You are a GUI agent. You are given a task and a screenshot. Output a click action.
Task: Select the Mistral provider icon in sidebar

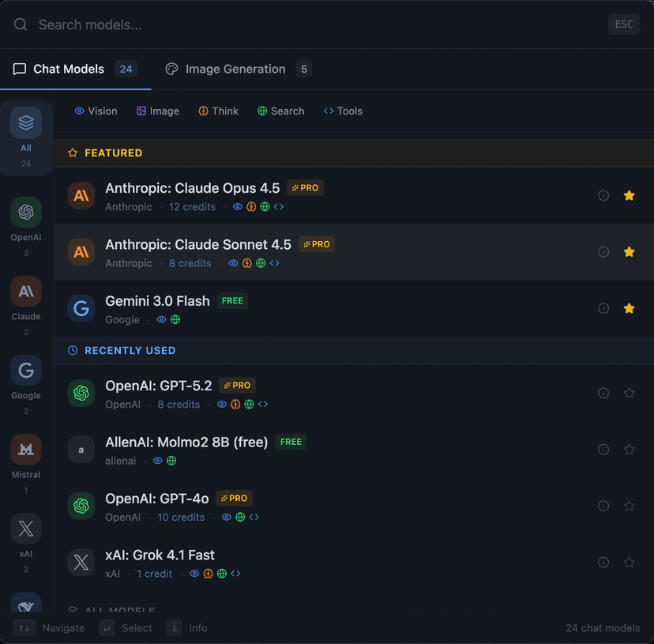pos(25,450)
